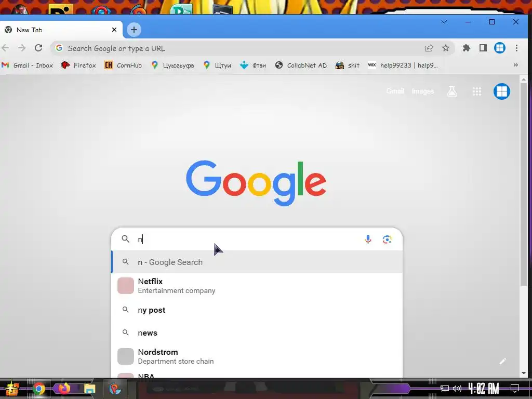Open File Explorer from the taskbar

(89, 389)
